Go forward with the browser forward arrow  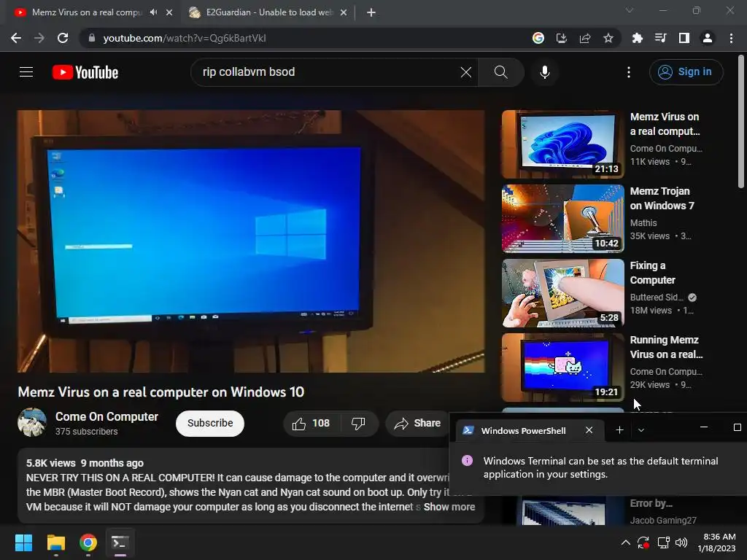click(x=39, y=38)
